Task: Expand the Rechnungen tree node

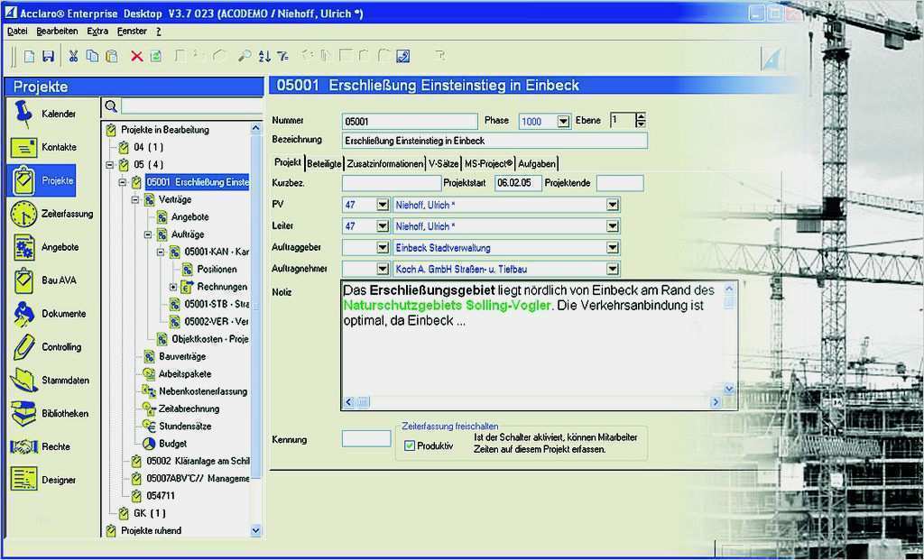Action: [x=172, y=287]
